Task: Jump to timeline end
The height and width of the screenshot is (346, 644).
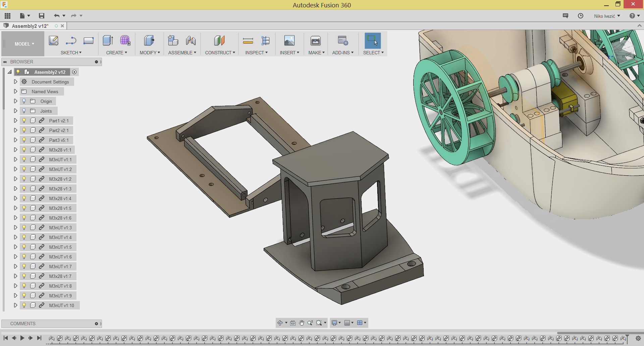Action: 39,338
